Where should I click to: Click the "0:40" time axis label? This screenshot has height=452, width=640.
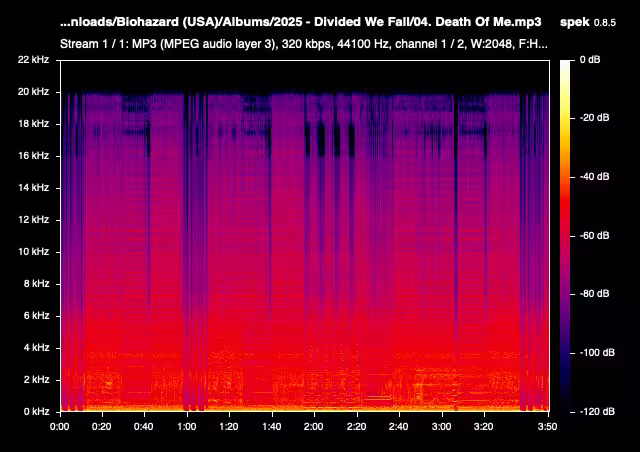pyautogui.click(x=144, y=427)
